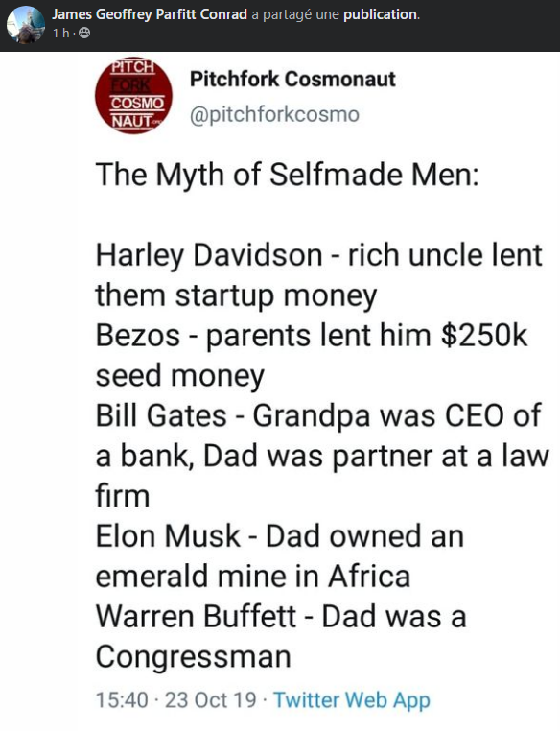Image resolution: width=560 pixels, height=731 pixels.
Task: Open the shared "publication" link
Action: pos(380,14)
